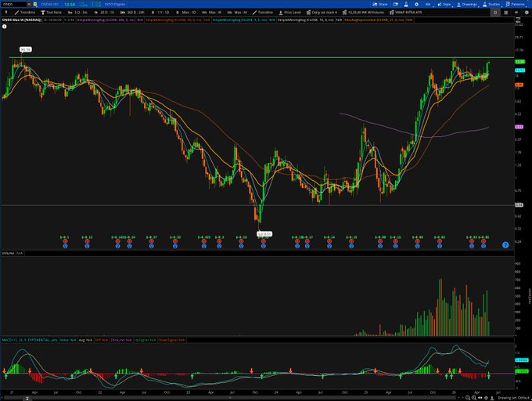Open the Style menu
Screen dimensions: 532x401
click(x=444, y=5)
